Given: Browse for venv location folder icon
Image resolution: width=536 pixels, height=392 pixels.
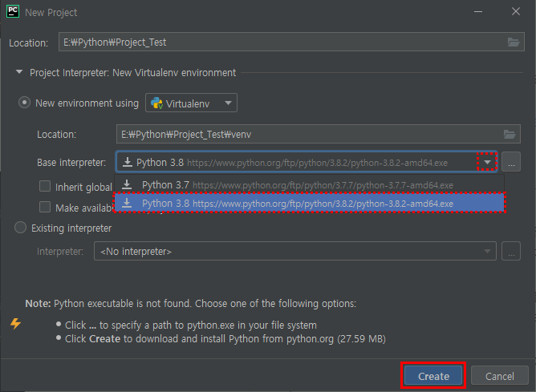Looking at the screenshot, I should pos(510,134).
